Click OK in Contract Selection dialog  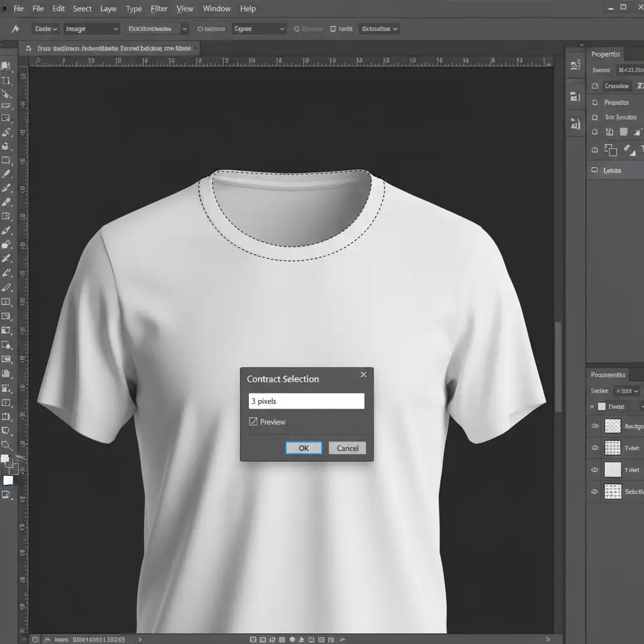pyautogui.click(x=304, y=448)
